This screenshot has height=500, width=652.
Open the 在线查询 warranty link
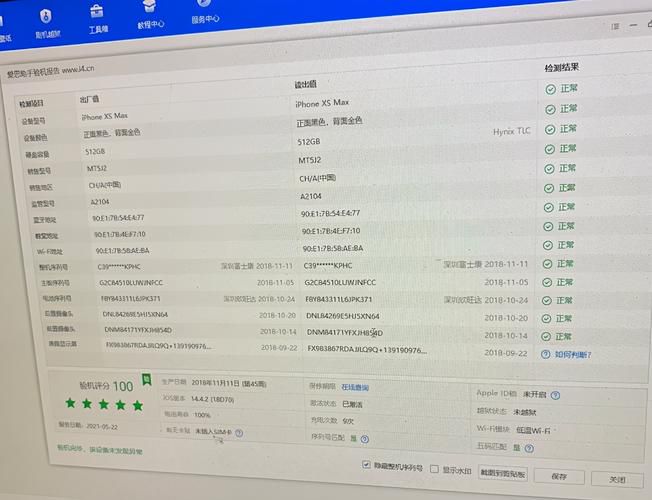355,387
